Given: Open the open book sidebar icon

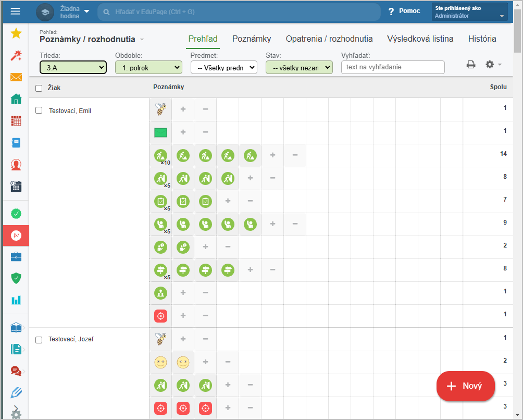Looking at the screenshot, I should [x=16, y=328].
